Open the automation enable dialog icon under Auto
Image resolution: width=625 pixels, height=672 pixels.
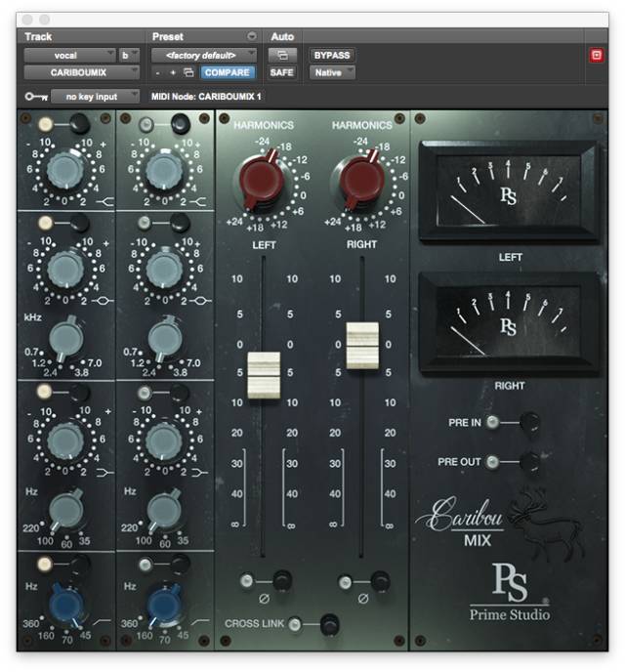(282, 56)
